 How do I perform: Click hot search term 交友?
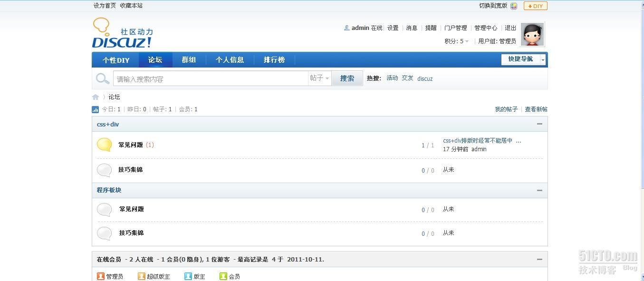click(x=407, y=78)
